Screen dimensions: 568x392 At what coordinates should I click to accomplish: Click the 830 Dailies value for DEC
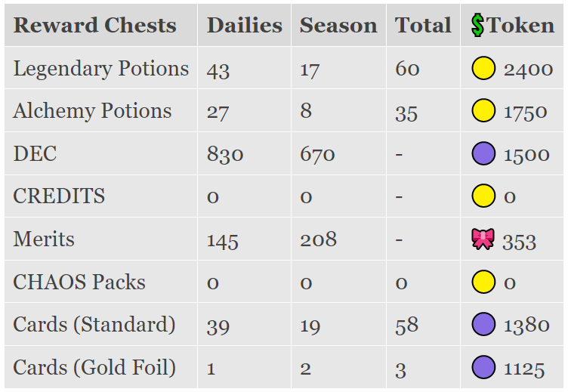[225, 154]
